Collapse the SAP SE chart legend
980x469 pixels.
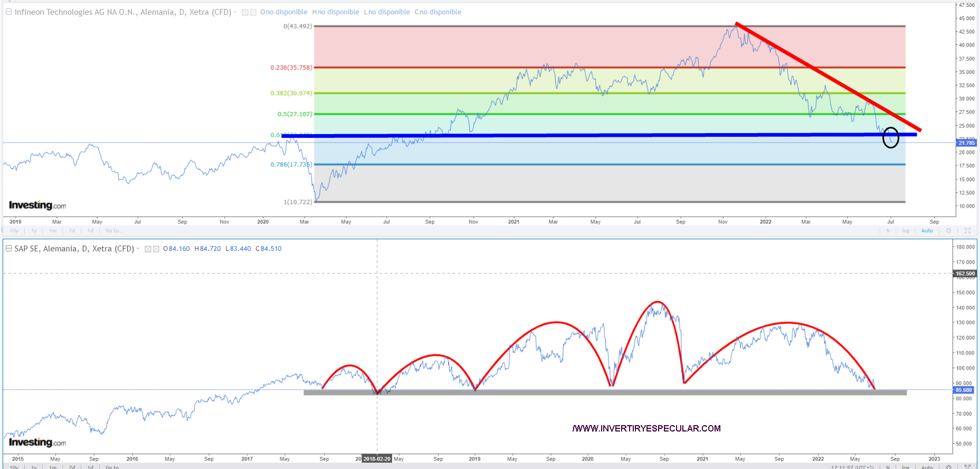[x=8, y=248]
